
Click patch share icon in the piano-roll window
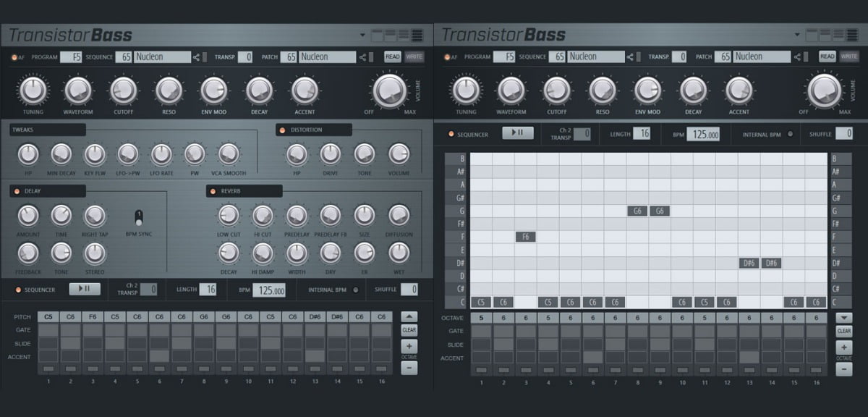(x=796, y=57)
